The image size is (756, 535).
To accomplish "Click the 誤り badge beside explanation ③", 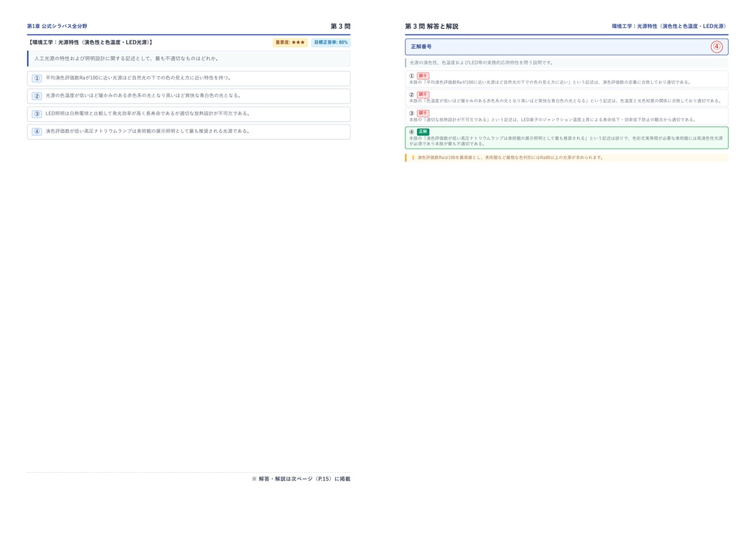I will [423, 113].
